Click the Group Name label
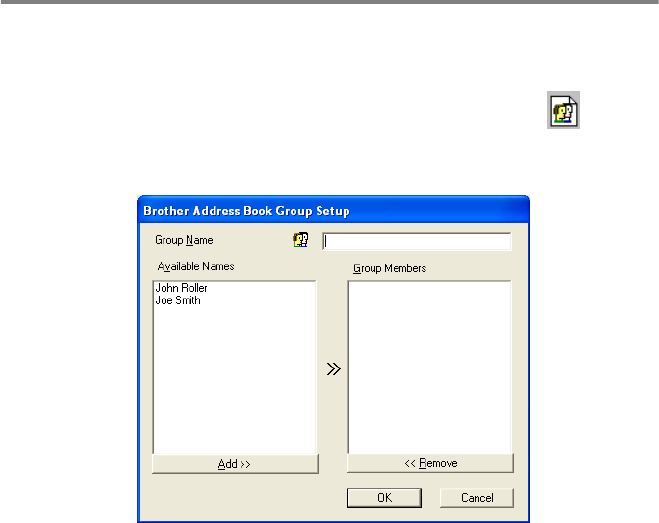The image size is (659, 523). point(184,240)
